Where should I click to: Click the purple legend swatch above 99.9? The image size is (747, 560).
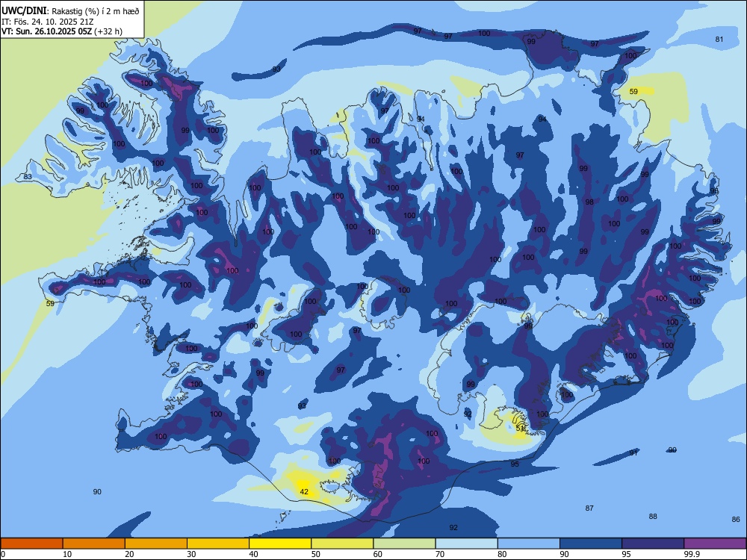pyautogui.click(x=715, y=544)
